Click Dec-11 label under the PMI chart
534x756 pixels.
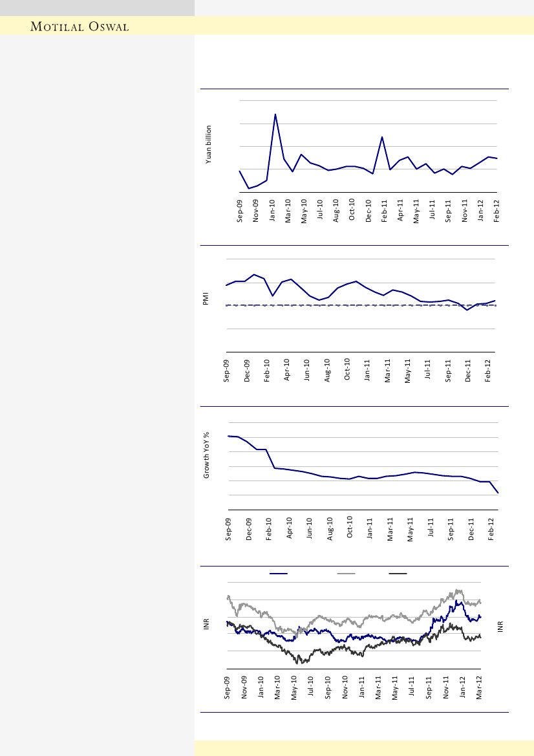(468, 371)
